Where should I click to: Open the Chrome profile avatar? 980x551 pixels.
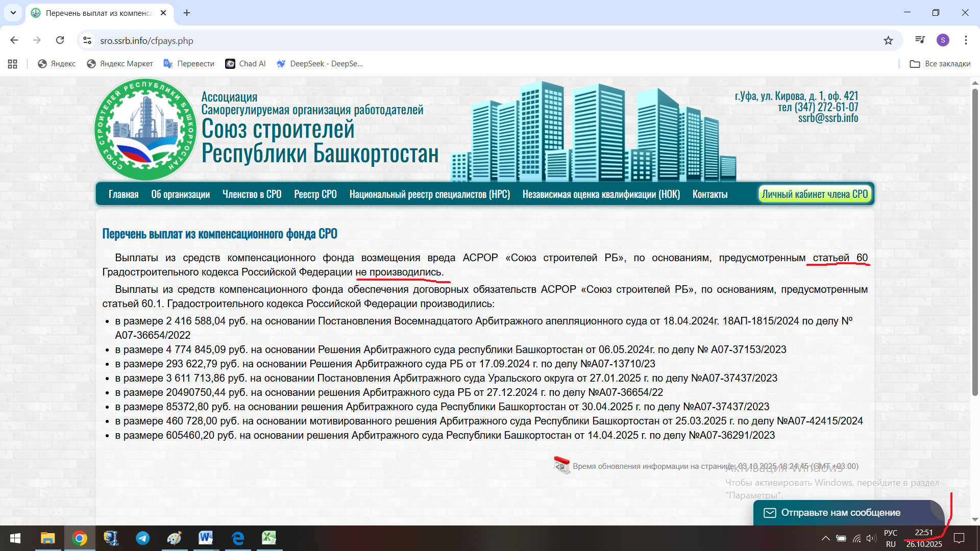[x=943, y=40]
